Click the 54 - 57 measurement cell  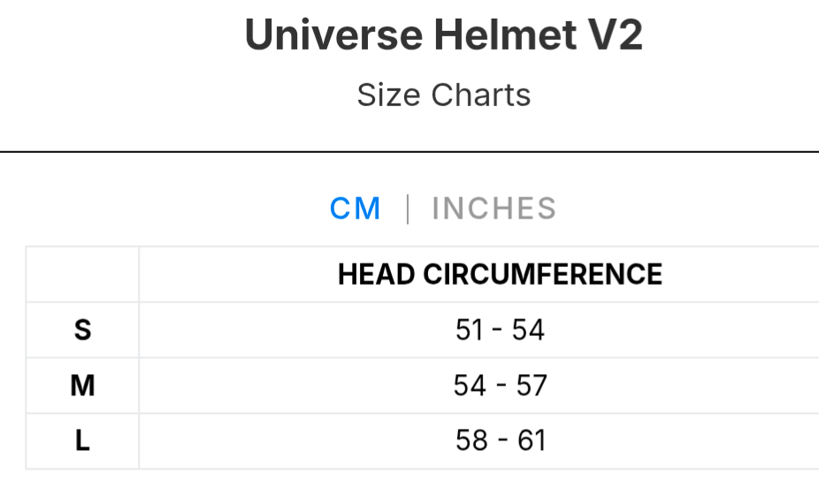500,386
